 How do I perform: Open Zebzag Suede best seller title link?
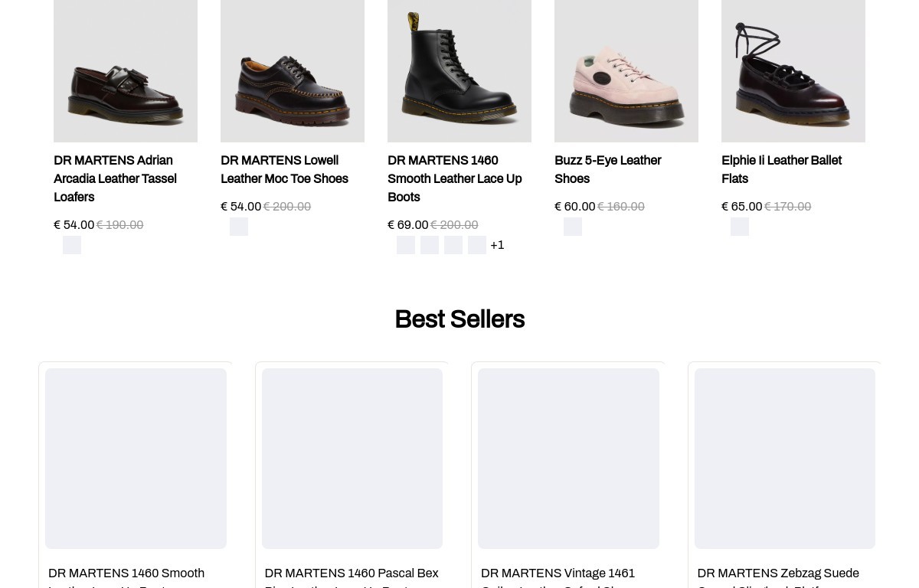(778, 579)
